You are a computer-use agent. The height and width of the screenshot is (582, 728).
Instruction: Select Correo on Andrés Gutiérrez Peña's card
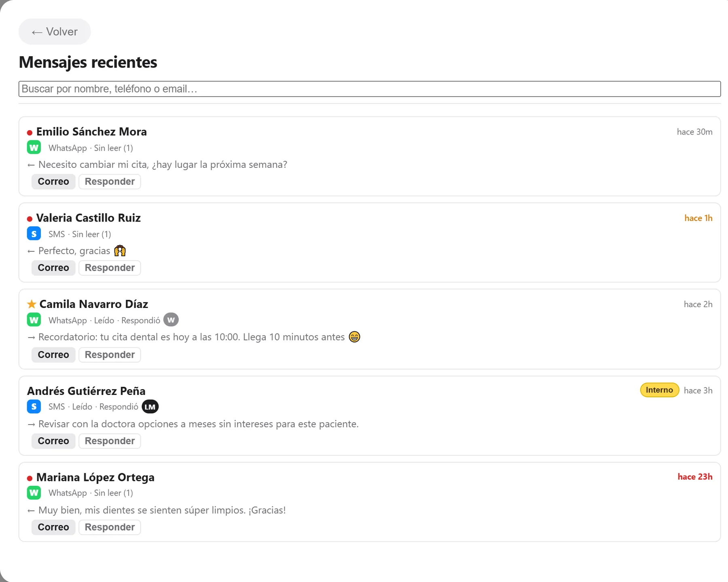(x=53, y=441)
